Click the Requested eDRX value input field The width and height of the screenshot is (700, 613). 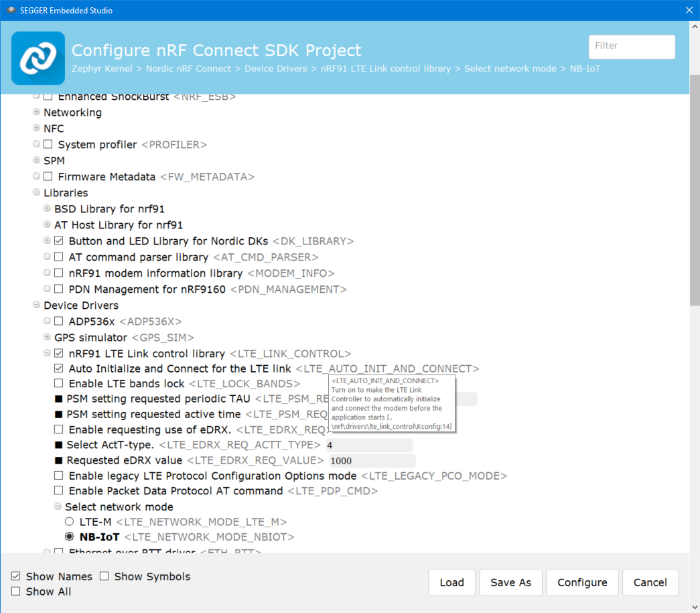tap(371, 461)
